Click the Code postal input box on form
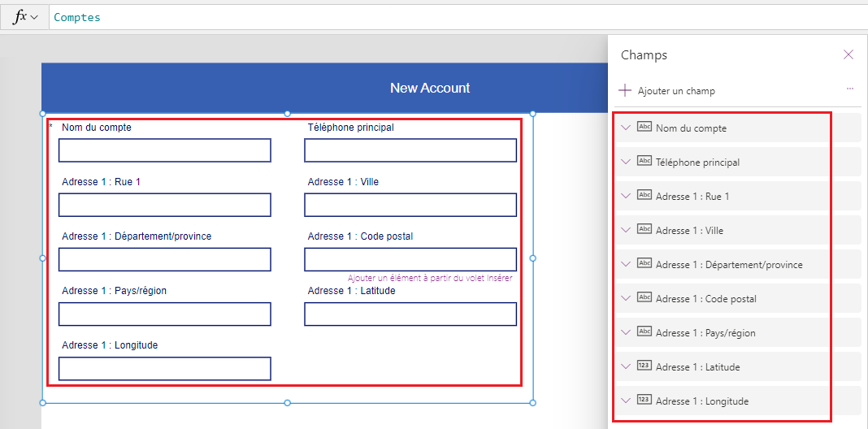Image resolution: width=868 pixels, height=429 pixels. [410, 259]
